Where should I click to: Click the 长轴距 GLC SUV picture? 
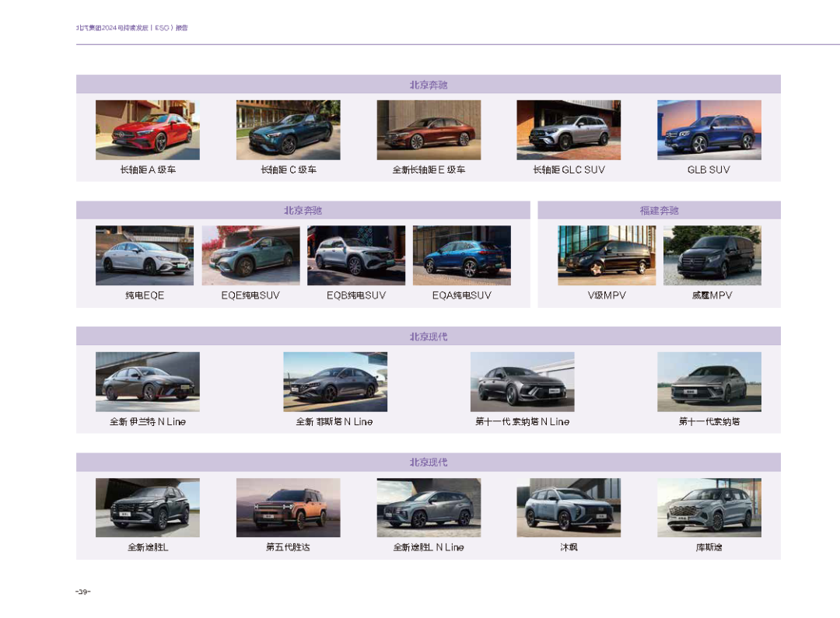click(x=569, y=130)
